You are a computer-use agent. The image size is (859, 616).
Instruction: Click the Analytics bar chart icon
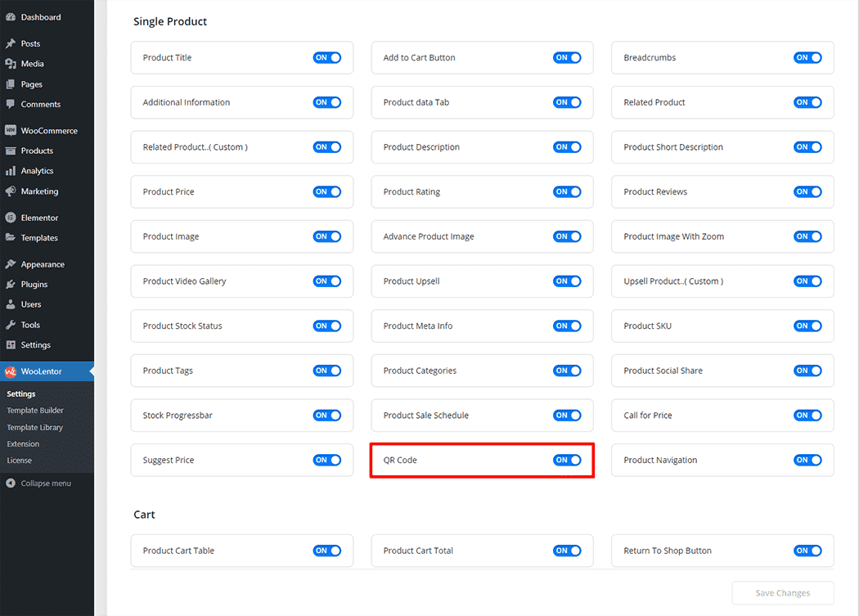[11, 171]
